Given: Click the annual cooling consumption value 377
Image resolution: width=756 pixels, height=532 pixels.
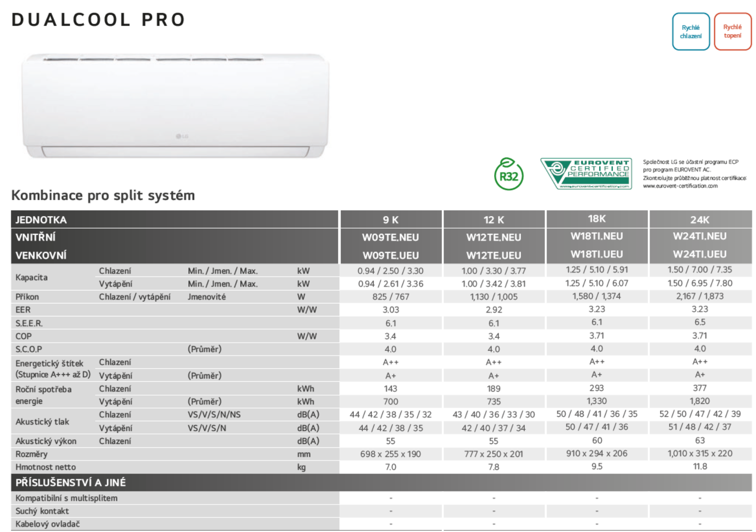Looking at the screenshot, I should pos(700,388).
